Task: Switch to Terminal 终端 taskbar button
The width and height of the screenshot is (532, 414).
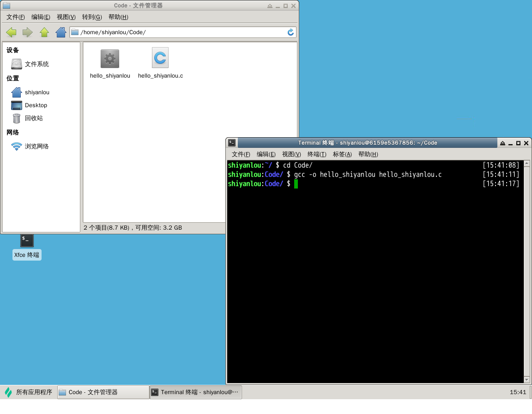Action: point(195,392)
